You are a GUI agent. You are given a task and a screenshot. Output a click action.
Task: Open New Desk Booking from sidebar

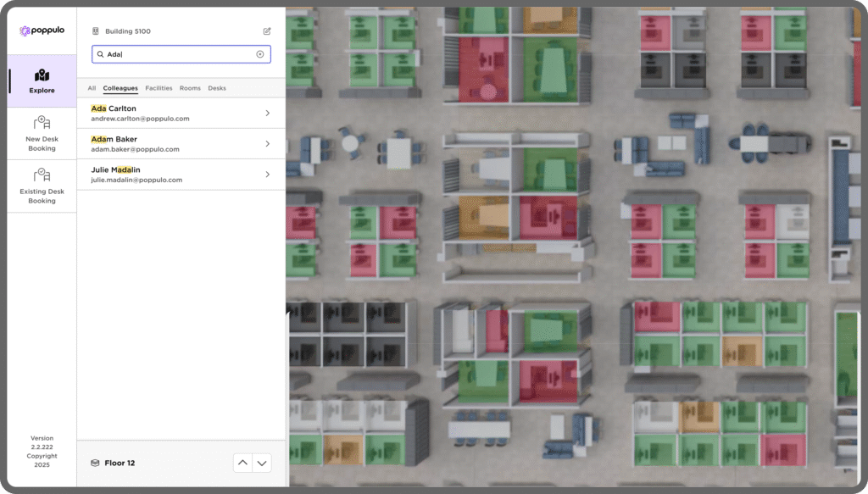click(42, 134)
